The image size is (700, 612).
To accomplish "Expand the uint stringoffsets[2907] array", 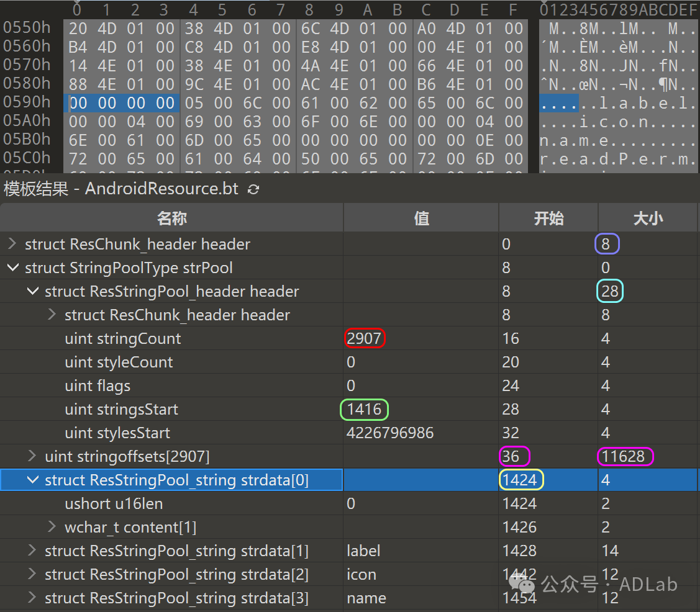I will [32, 457].
